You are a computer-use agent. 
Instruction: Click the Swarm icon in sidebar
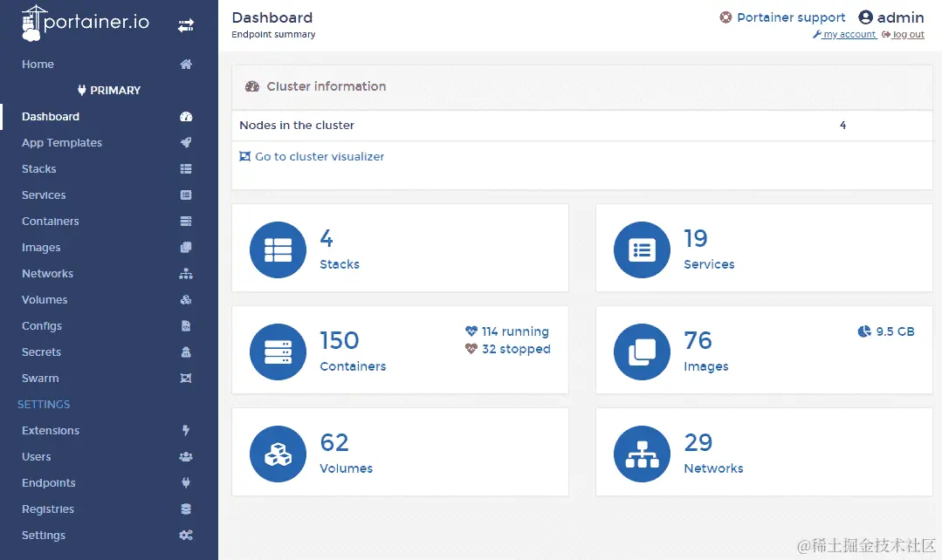(x=186, y=379)
